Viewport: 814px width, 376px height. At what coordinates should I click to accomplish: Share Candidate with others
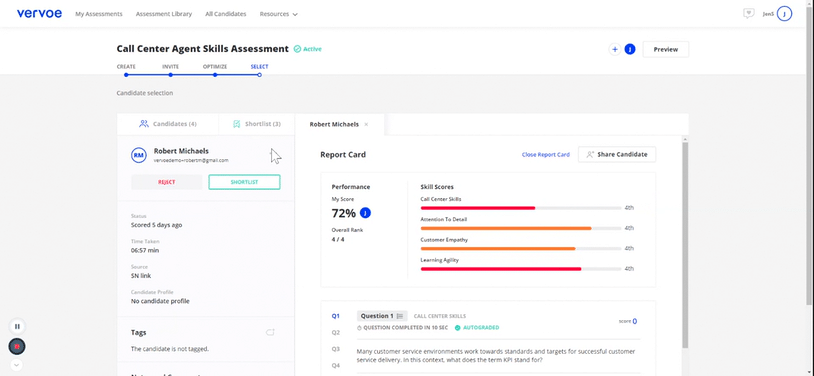[617, 154]
